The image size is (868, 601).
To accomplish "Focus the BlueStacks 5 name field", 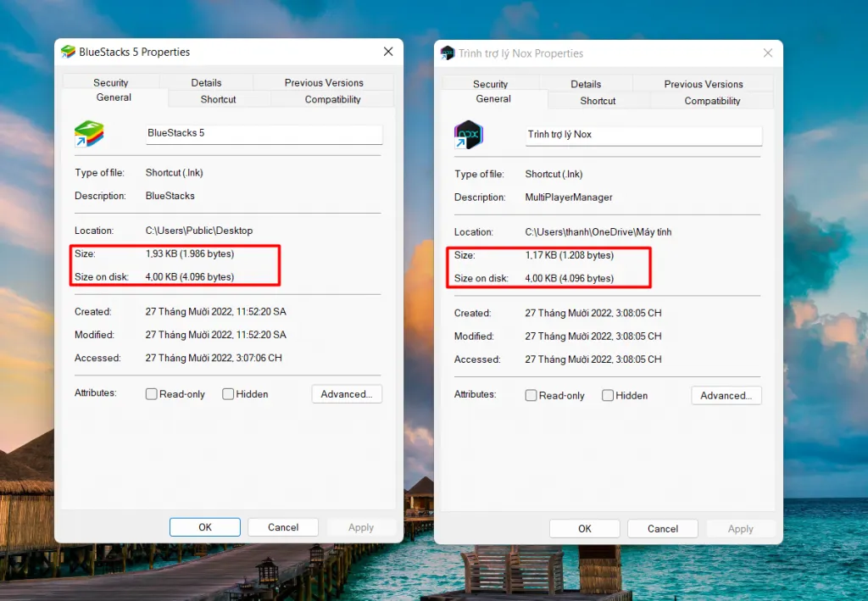I will [x=264, y=134].
